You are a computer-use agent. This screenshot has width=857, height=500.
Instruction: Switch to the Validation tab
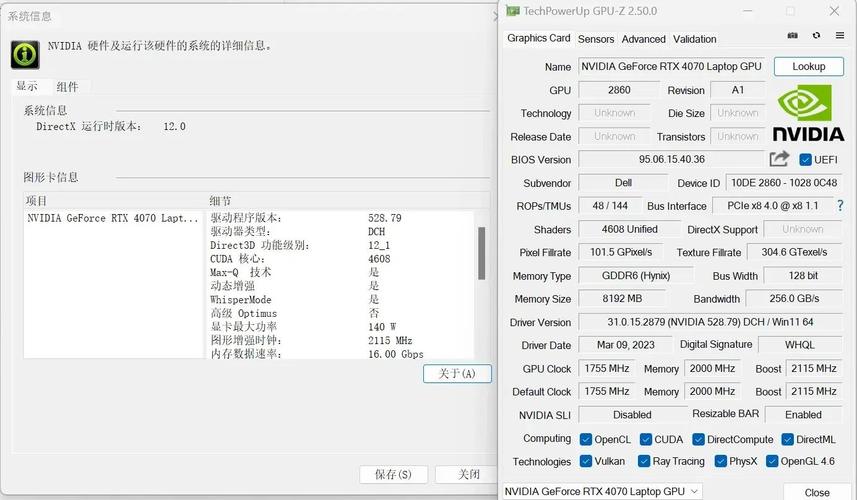tap(694, 39)
